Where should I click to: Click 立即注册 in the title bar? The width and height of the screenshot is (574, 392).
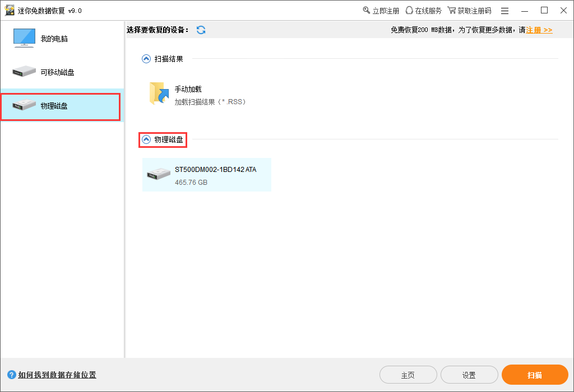pos(386,11)
